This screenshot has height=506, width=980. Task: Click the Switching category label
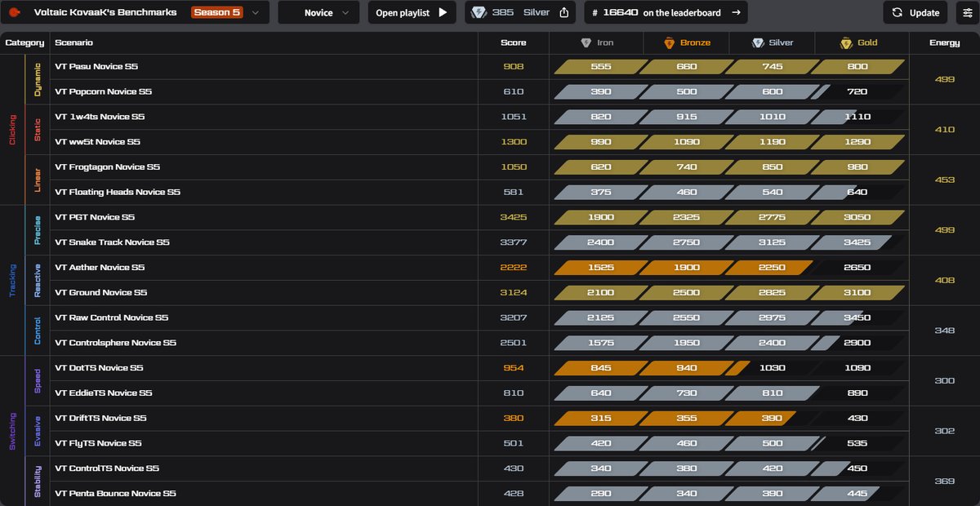(12, 430)
